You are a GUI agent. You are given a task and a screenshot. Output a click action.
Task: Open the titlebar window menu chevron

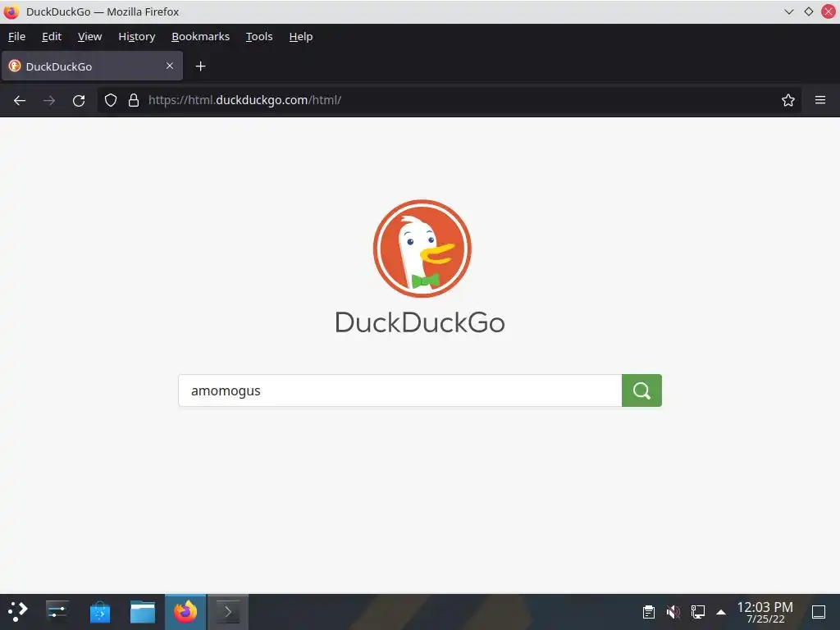pyautogui.click(x=788, y=11)
